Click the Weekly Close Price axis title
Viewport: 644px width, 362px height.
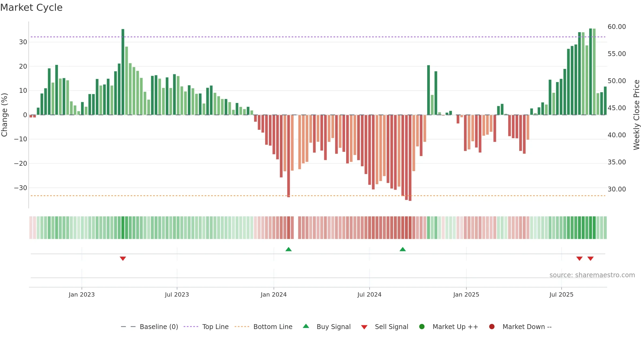(636, 115)
